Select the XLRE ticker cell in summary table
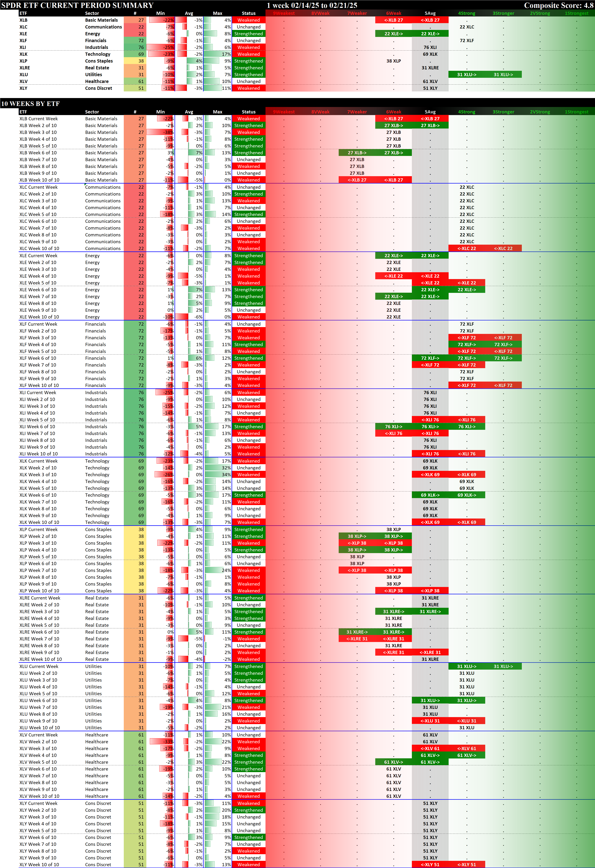This screenshot has height=868, width=595. 25,68
